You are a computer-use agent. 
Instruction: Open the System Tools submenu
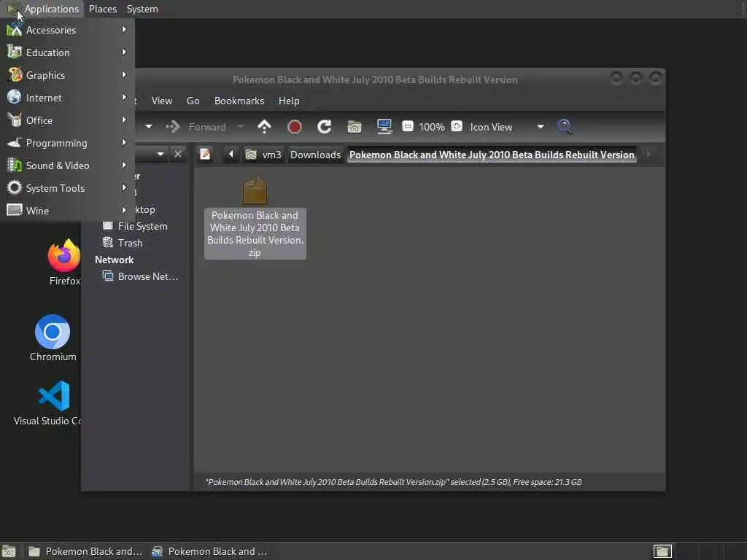tap(67, 188)
